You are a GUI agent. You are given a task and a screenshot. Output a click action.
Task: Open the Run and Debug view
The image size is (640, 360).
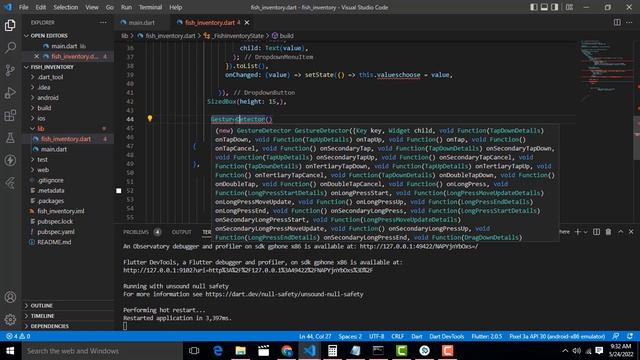(10, 93)
